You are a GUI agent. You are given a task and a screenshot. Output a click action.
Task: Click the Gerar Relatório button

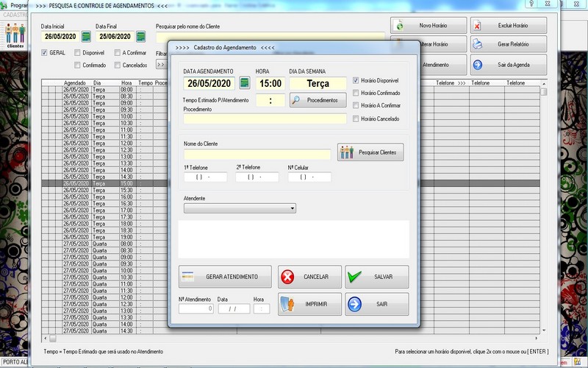coord(509,45)
